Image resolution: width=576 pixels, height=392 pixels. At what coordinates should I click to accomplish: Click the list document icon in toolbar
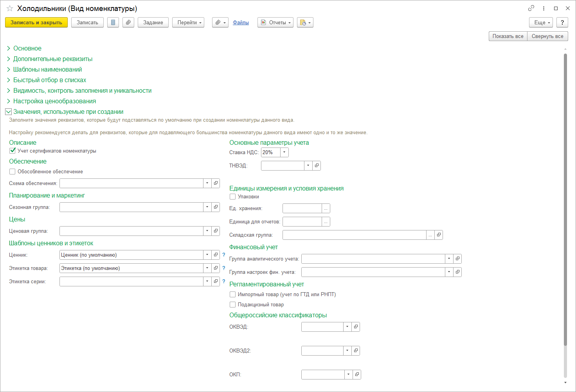113,23
